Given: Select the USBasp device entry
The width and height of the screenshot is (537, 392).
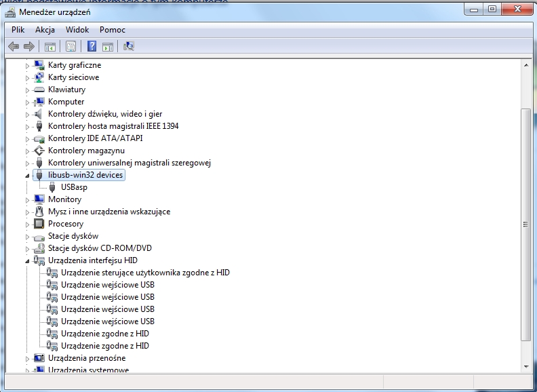Looking at the screenshot, I should click(74, 187).
